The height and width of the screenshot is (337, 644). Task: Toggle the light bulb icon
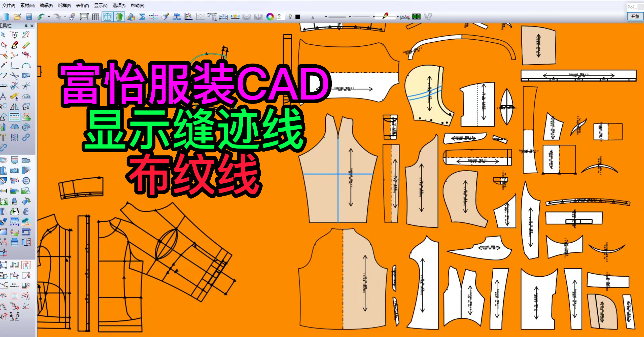290,17
